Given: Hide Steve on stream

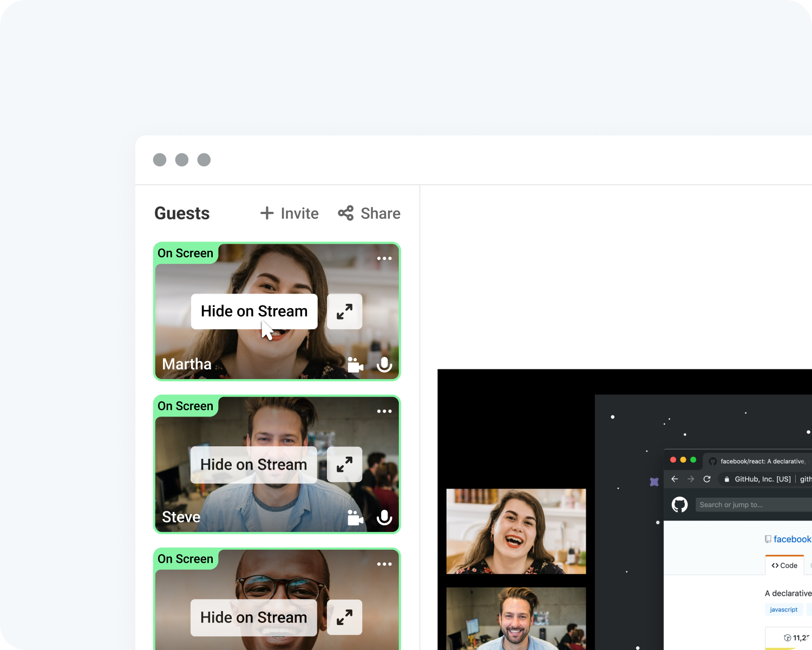Looking at the screenshot, I should 254,465.
